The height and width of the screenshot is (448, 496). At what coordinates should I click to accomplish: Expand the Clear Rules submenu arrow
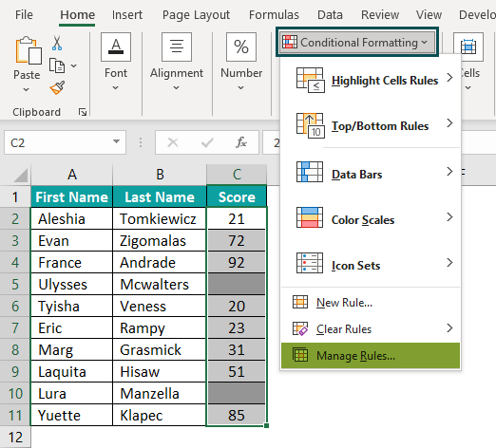[x=449, y=328]
